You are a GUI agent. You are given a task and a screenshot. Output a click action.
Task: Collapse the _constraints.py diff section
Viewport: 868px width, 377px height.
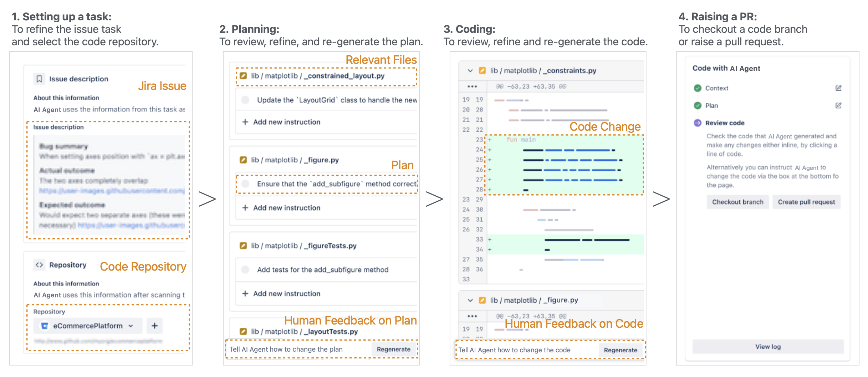[470, 71]
